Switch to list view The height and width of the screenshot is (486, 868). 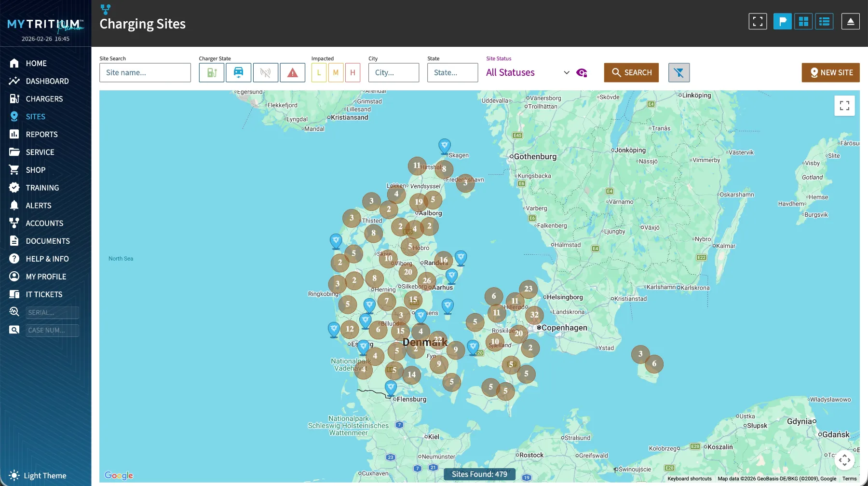(x=825, y=21)
